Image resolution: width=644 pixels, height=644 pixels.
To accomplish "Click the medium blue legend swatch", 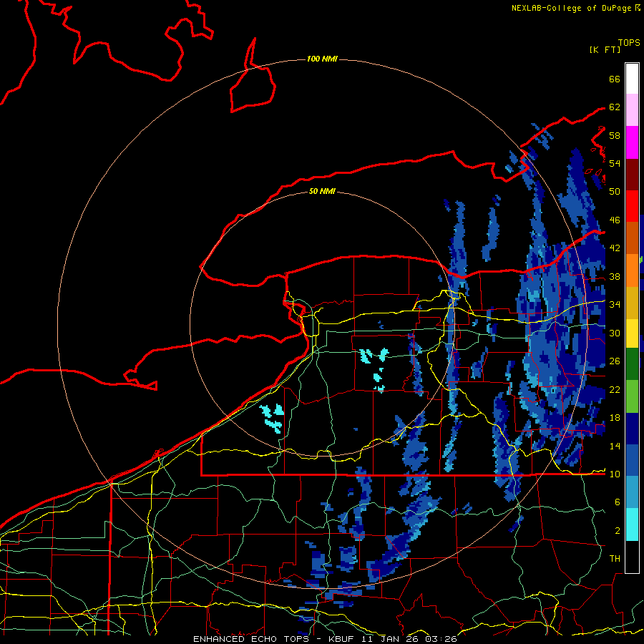I will (632, 460).
